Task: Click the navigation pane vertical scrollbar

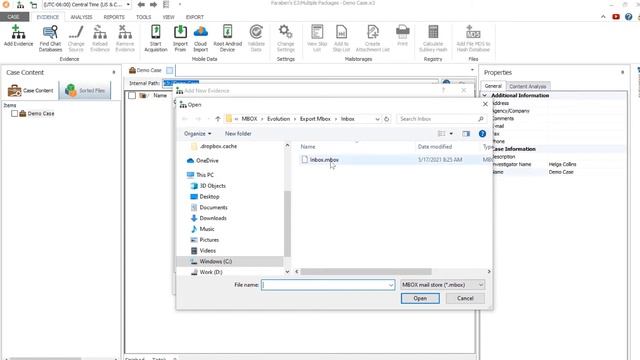Action: point(287,223)
